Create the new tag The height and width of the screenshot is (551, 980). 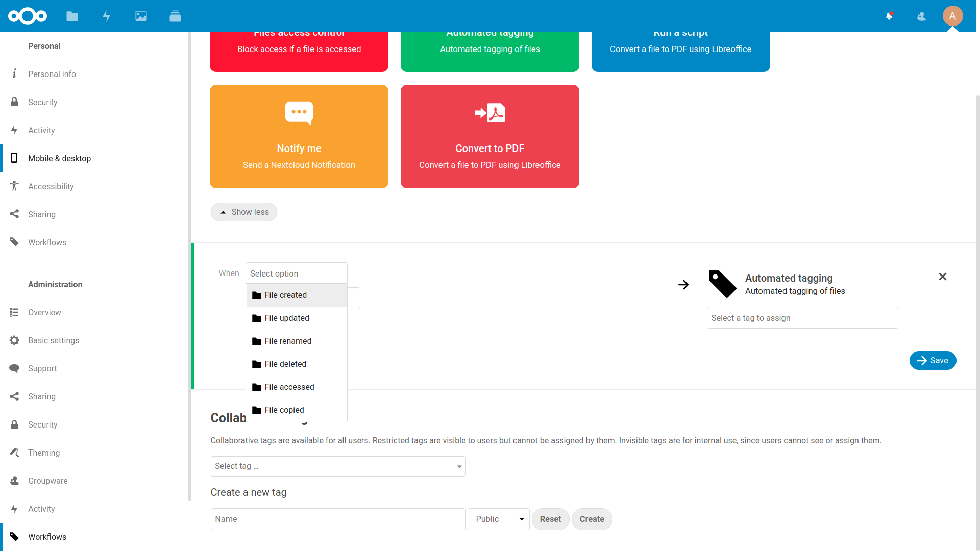592,519
